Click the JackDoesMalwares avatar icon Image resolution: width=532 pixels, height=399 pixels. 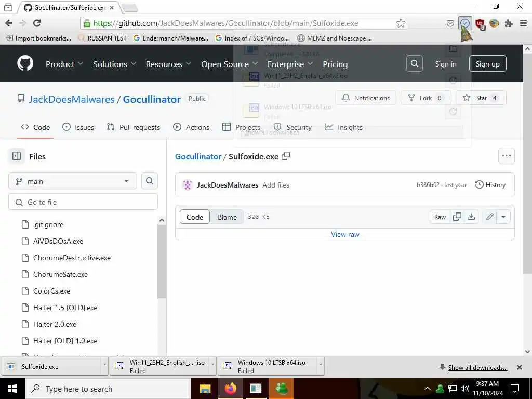[187, 185]
